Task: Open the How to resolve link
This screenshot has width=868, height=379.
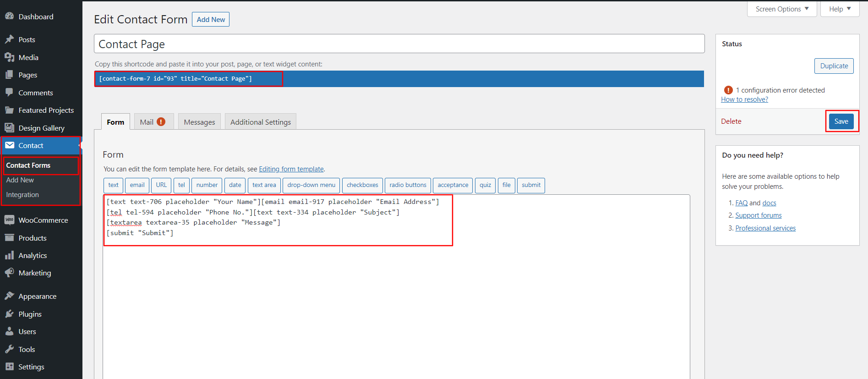Action: (744, 99)
